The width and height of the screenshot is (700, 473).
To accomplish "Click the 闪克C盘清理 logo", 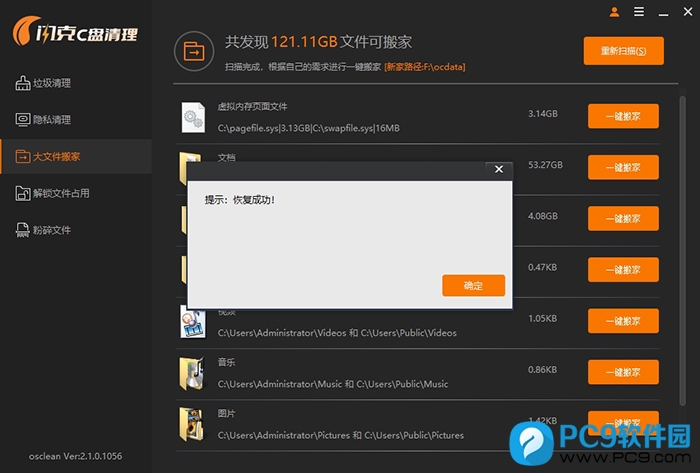I will click(75, 31).
